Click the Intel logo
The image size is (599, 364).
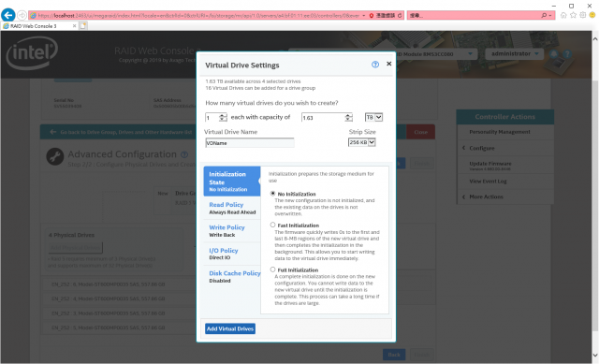(32, 52)
